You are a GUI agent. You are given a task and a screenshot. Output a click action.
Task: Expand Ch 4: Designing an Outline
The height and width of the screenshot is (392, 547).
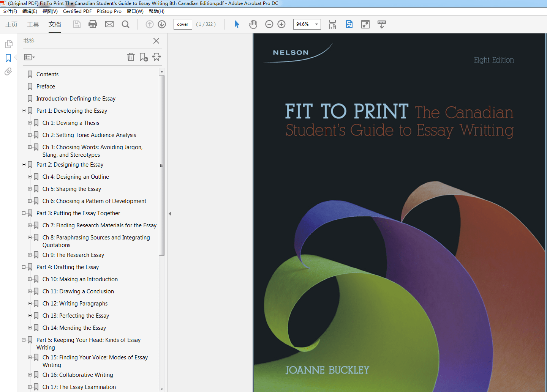point(30,177)
